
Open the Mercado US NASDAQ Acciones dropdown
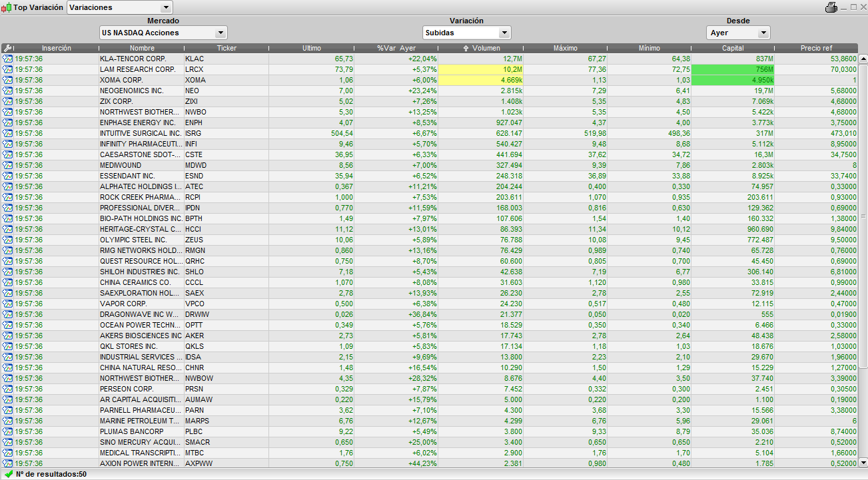pos(163,33)
